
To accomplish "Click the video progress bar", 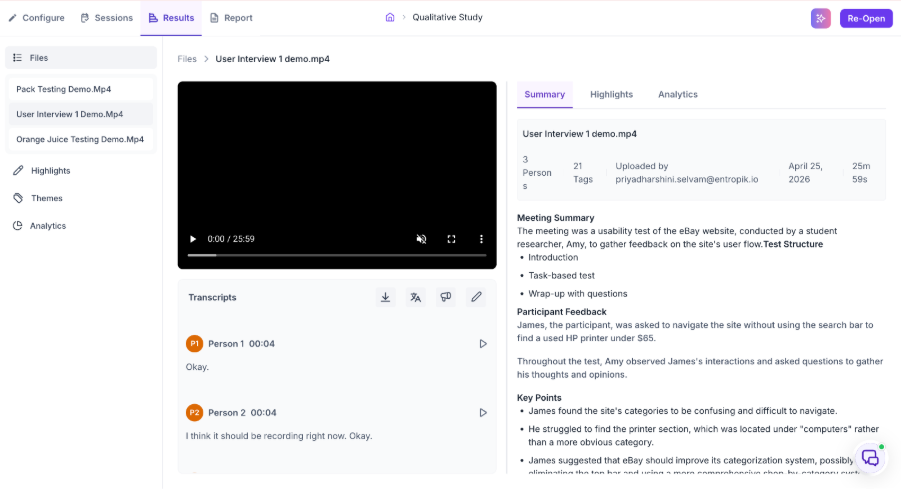I will (337, 255).
